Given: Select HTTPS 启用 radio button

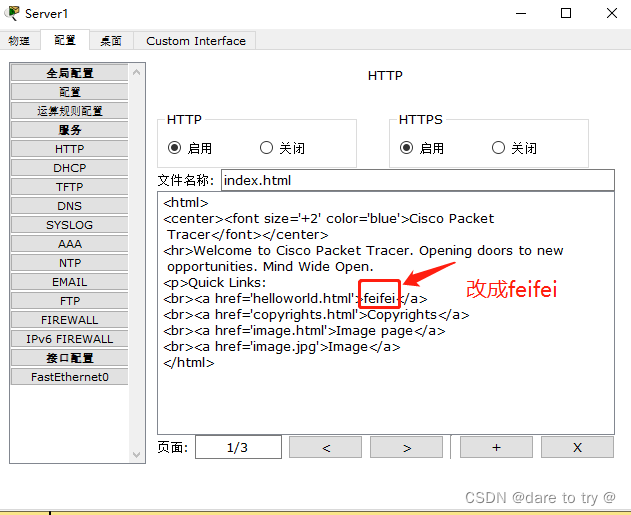Looking at the screenshot, I should point(406,148).
